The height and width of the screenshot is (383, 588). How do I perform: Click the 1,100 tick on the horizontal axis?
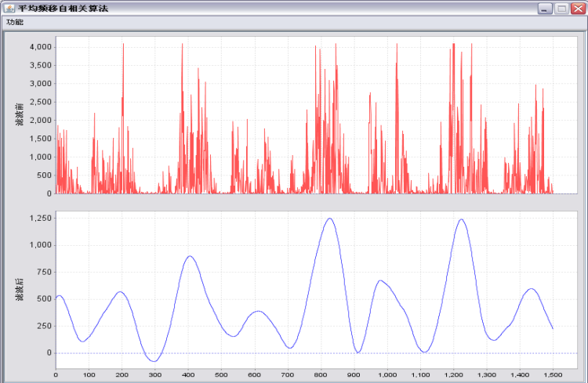coord(420,375)
